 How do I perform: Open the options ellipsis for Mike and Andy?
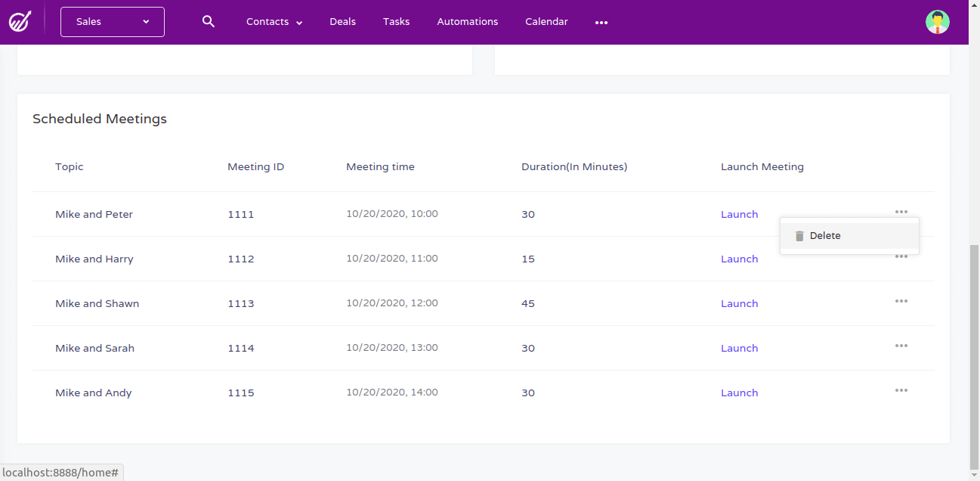901,390
